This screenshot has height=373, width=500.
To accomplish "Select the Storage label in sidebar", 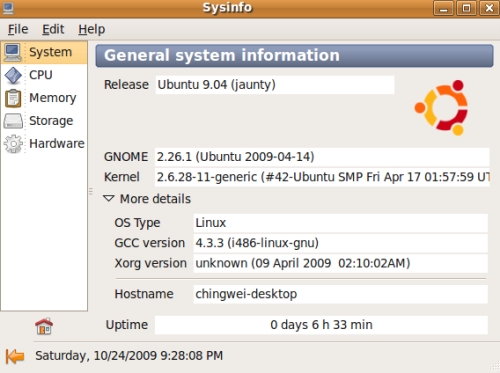I will coord(51,121).
